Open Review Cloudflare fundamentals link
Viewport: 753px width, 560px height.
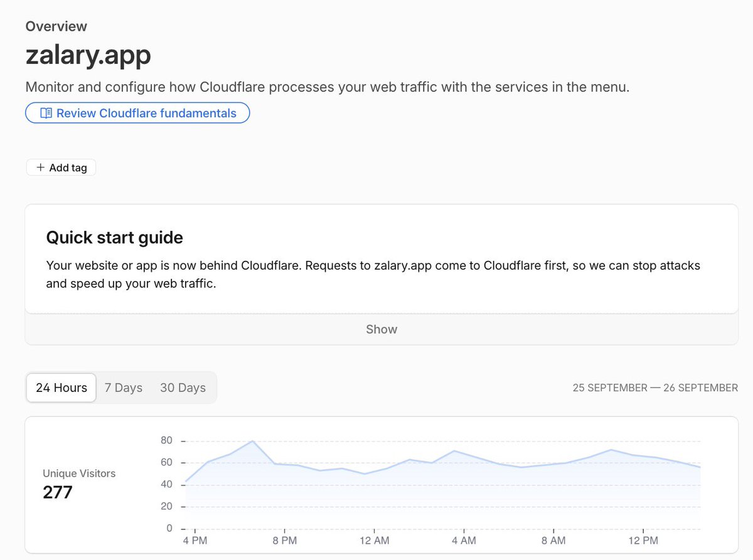pos(137,114)
